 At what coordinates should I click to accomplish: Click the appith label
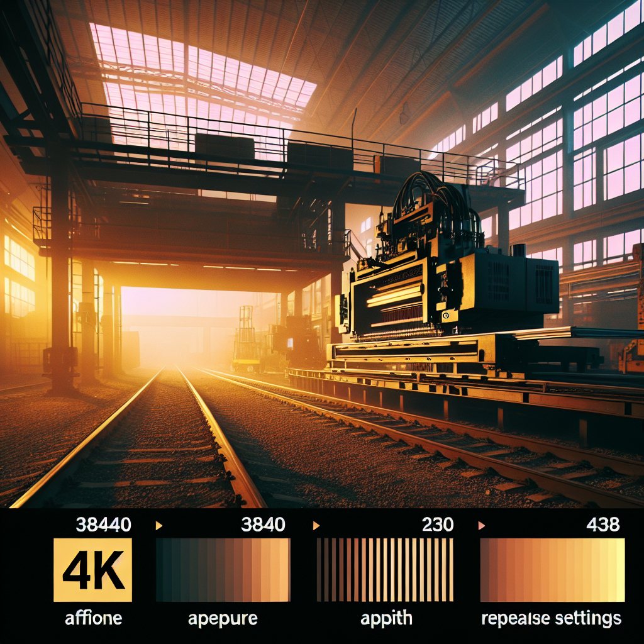click(x=386, y=618)
